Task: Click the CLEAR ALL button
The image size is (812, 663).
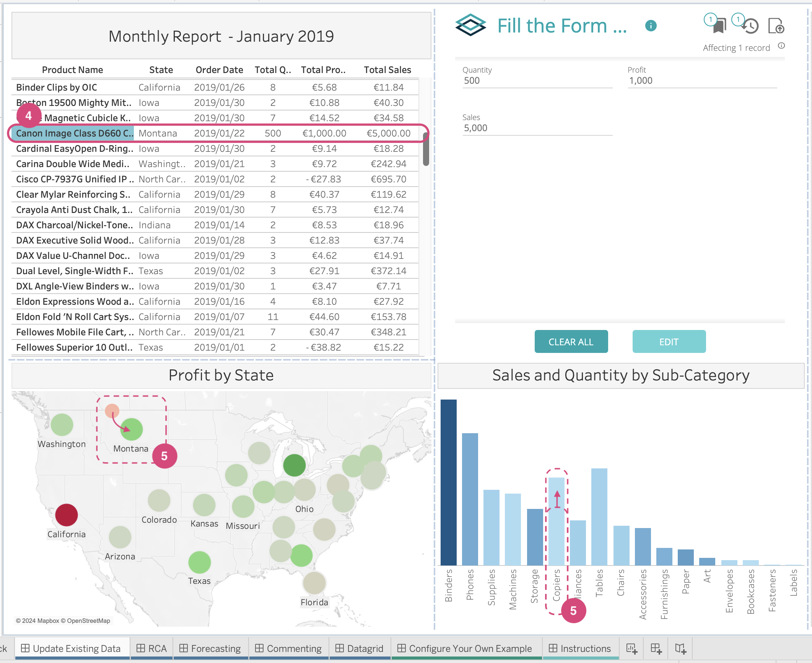Action: point(571,341)
